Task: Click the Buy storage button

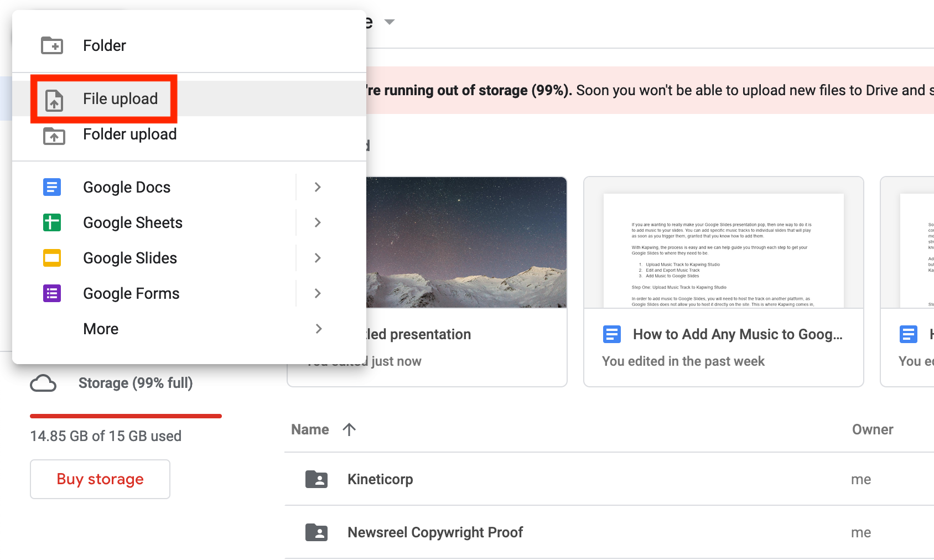Action: (x=100, y=479)
